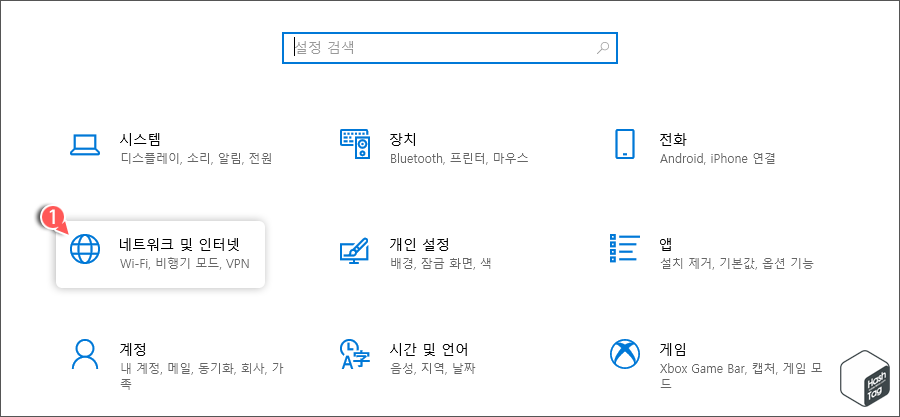
Task: Click the 장치 keyboard and speaker icon
Action: coord(355,145)
